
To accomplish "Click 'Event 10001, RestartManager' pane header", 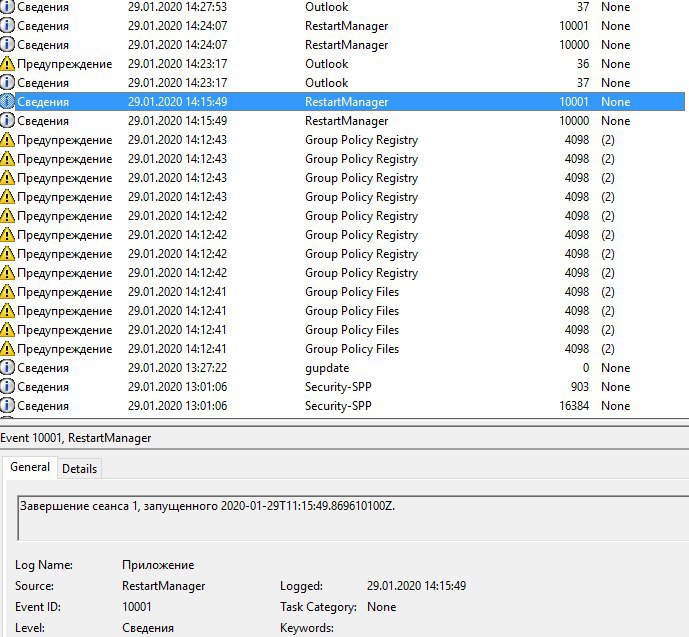I will click(x=76, y=438).
